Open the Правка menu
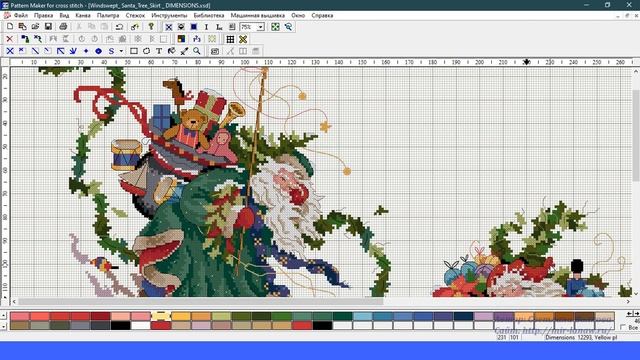This screenshot has height=360, width=640. coord(43,15)
